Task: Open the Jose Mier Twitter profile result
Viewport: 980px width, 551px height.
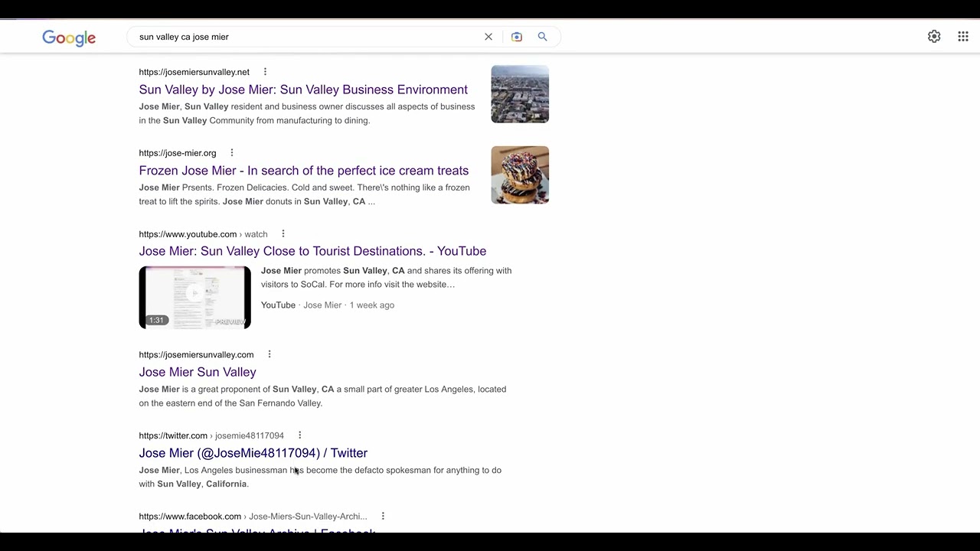Action: coord(253,453)
